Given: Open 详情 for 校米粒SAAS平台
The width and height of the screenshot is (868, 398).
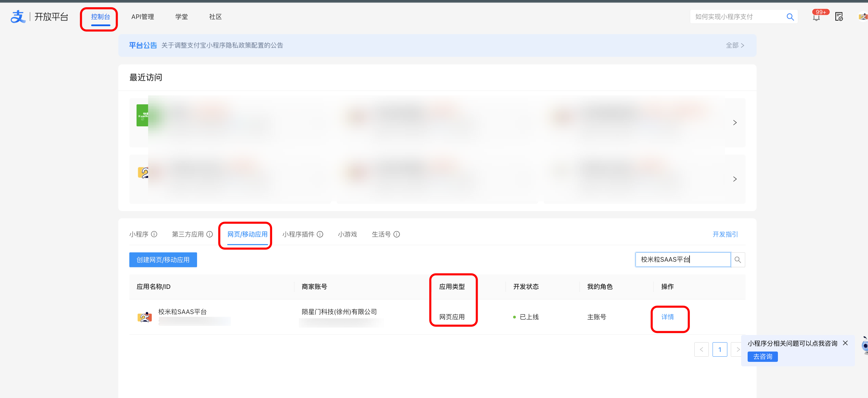Looking at the screenshot, I should 667,317.
